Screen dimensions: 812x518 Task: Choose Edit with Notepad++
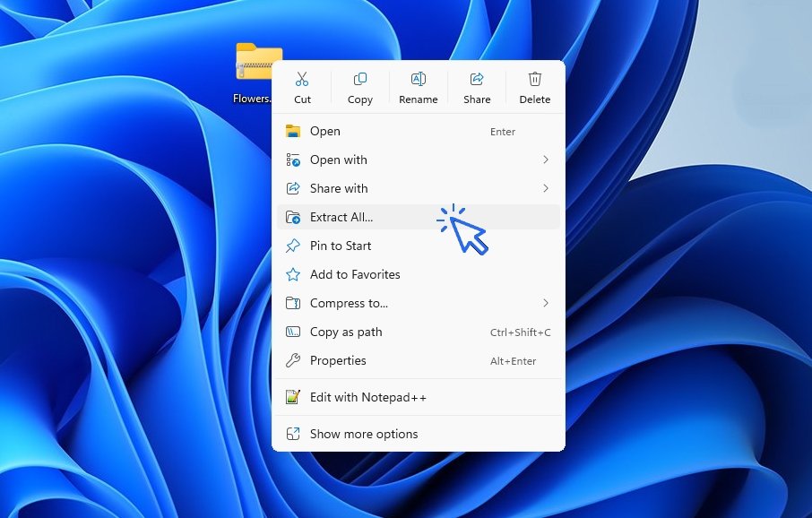pyautogui.click(x=367, y=397)
